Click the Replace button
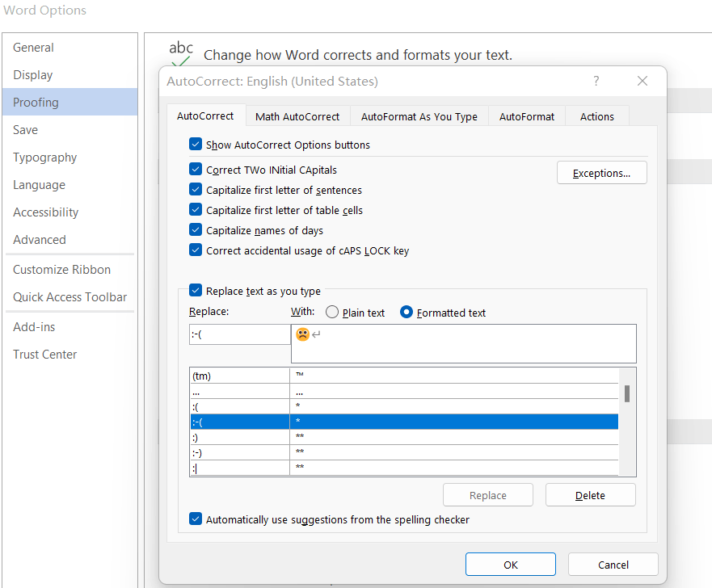 487,495
